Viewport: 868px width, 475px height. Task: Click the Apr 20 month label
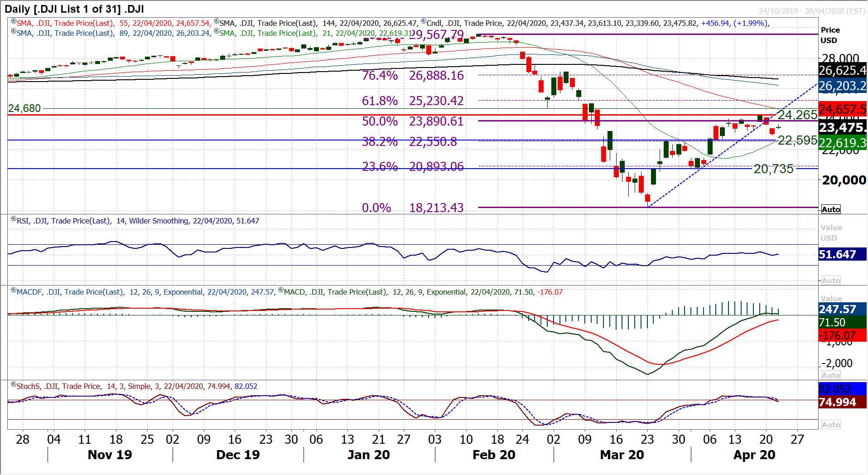point(754,455)
